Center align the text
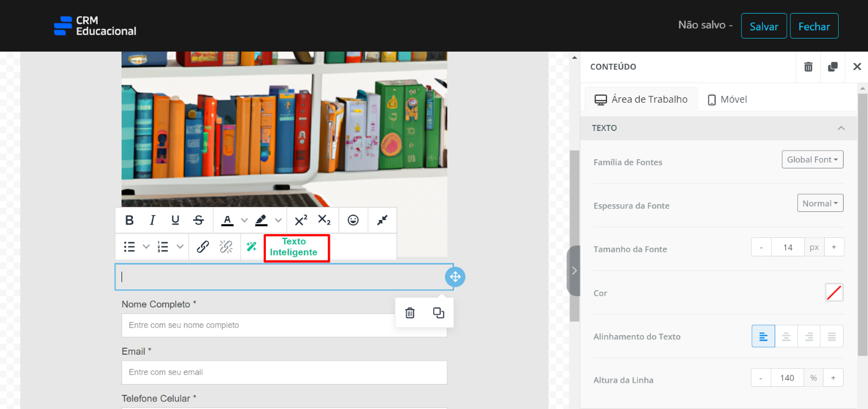868x409 pixels. click(x=786, y=336)
